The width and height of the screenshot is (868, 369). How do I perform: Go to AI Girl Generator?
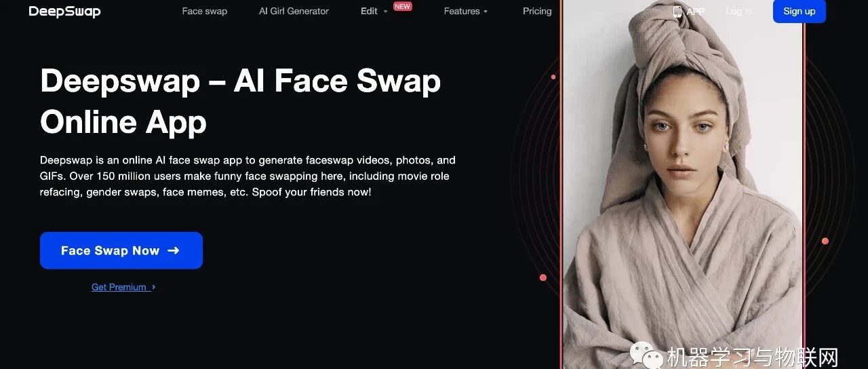[x=294, y=12]
